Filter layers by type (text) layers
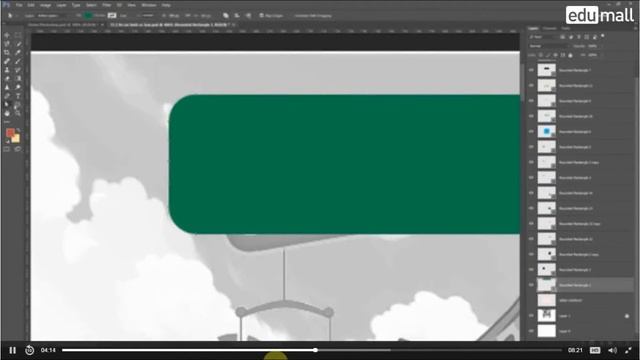The height and width of the screenshot is (360, 640). (579, 37)
